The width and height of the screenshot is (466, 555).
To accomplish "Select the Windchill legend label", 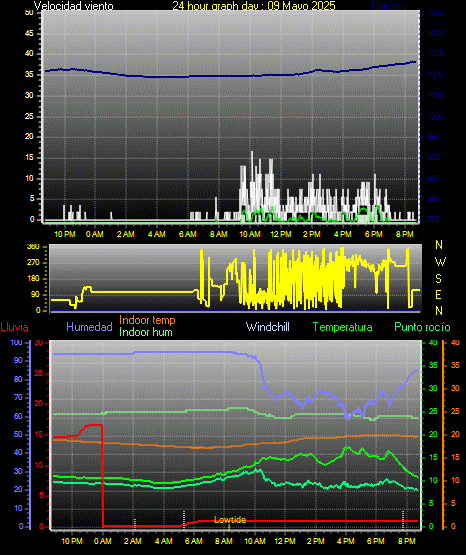I will click(268, 327).
